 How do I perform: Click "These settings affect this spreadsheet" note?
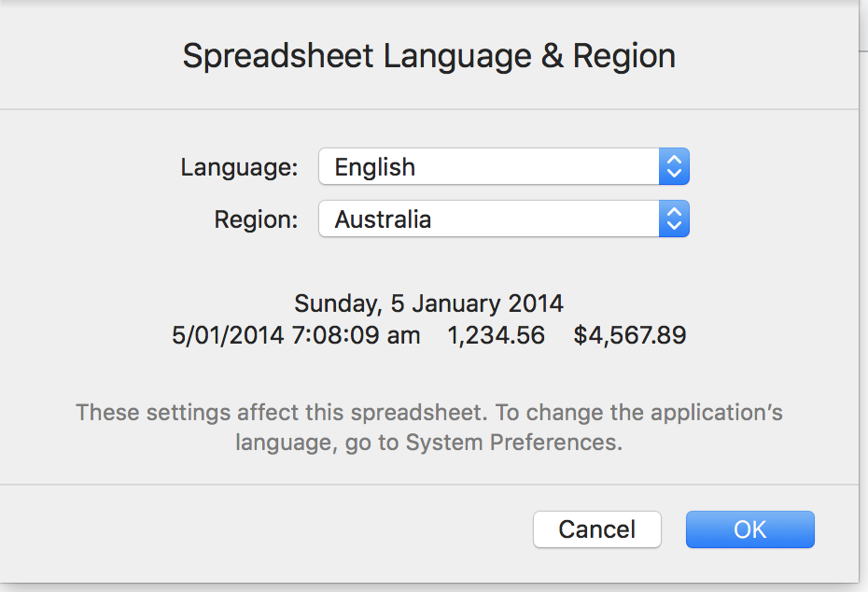(x=282, y=413)
